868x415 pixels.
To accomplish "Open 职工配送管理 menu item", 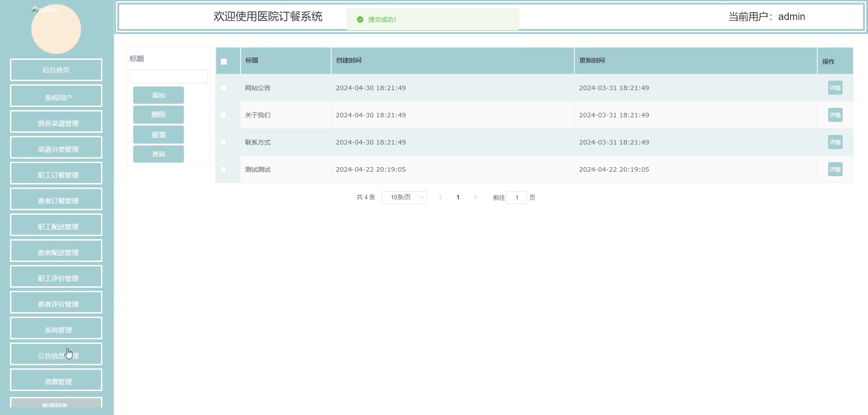I will [56, 225].
